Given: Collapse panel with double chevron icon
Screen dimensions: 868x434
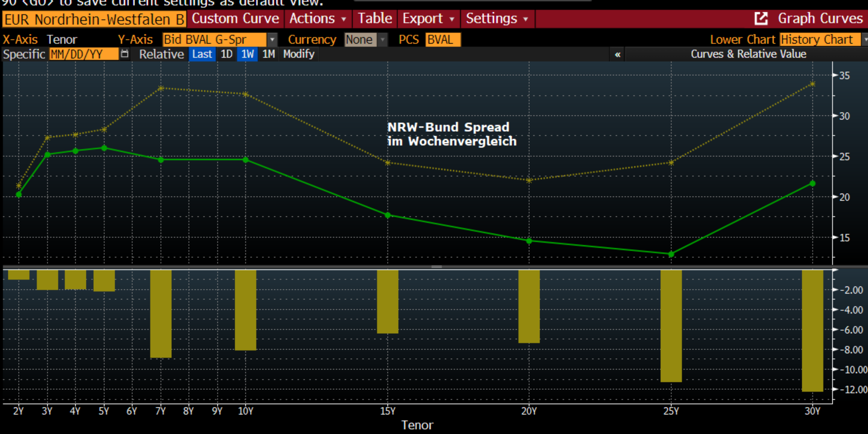Looking at the screenshot, I should (x=617, y=55).
